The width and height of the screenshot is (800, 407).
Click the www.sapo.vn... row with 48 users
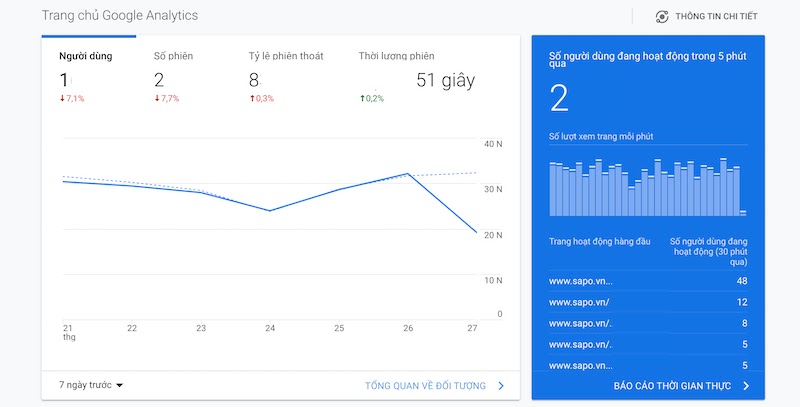coord(648,281)
